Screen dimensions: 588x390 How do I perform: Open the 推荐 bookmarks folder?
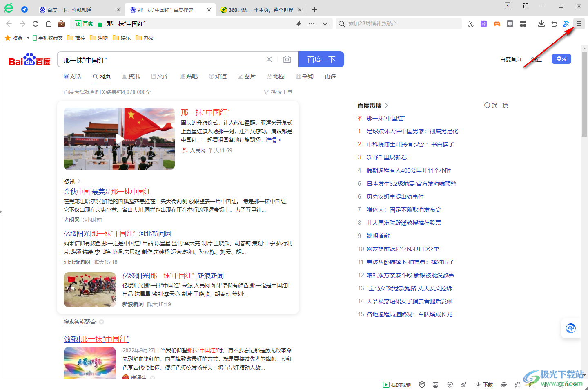pos(76,38)
